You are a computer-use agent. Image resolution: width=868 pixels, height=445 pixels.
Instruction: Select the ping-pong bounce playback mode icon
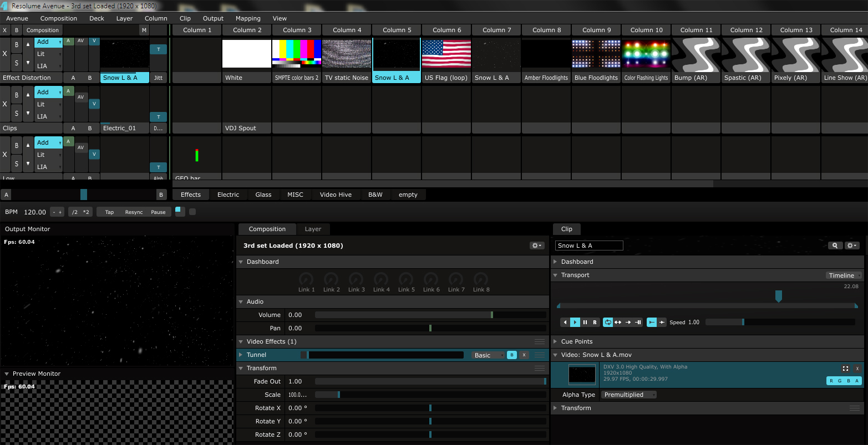(x=618, y=323)
